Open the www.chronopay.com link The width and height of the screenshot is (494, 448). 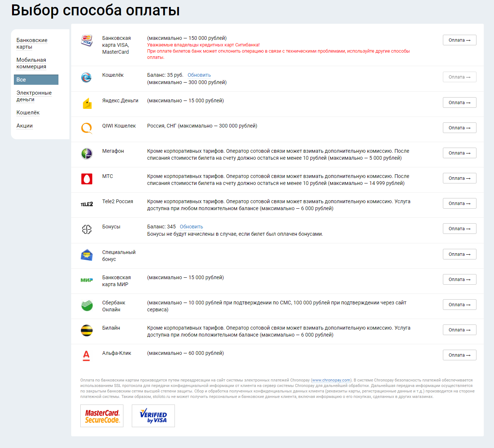click(331, 380)
